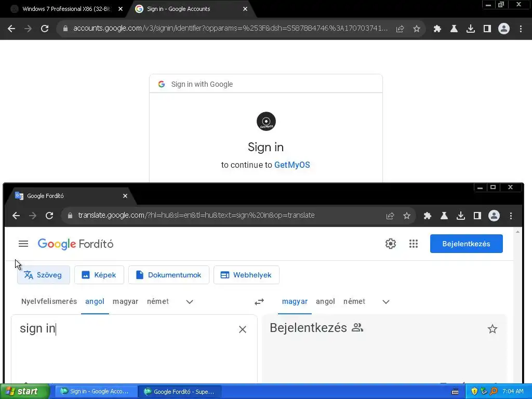Reload the Google Fordító page
The width and height of the screenshot is (532, 399).
click(x=49, y=216)
